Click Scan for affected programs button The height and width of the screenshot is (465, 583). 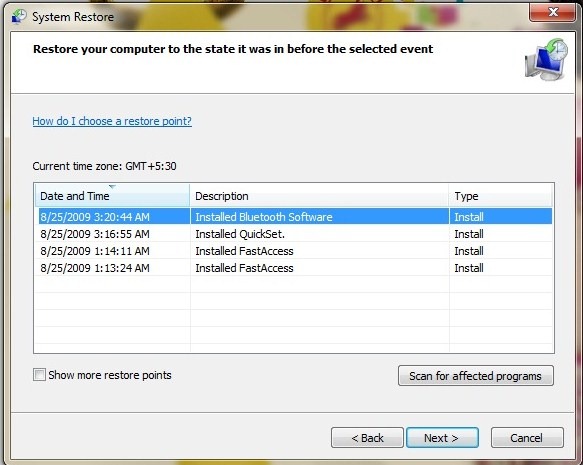pos(476,376)
